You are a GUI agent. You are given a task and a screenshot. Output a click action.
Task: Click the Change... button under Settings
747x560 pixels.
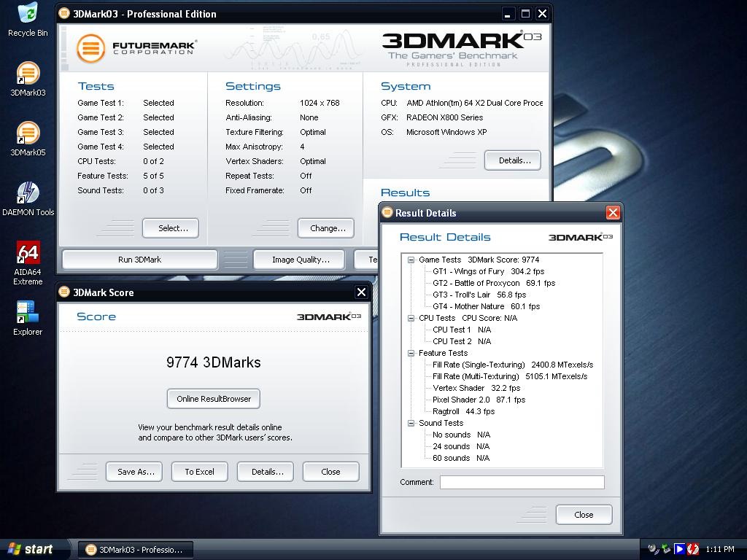(x=326, y=228)
